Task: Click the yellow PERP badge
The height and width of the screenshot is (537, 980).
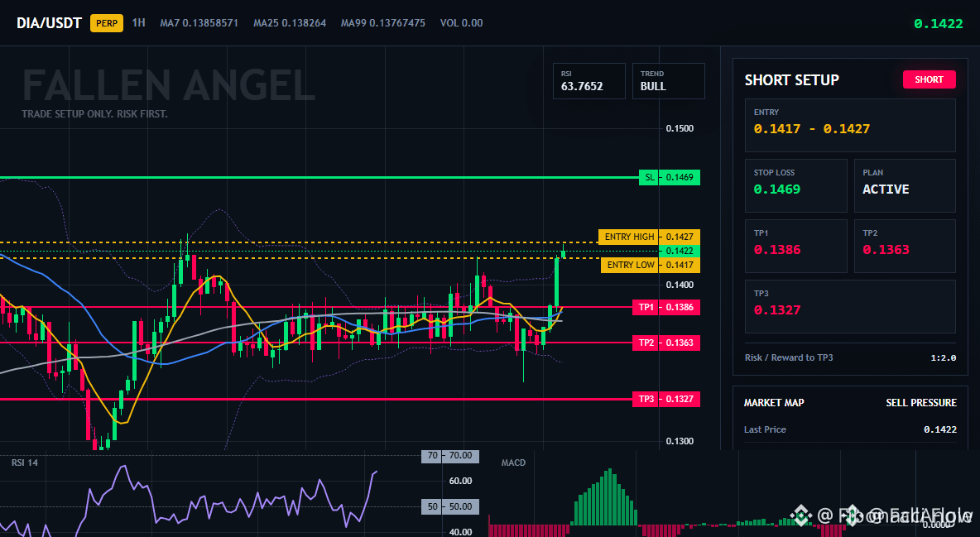Action: [107, 23]
